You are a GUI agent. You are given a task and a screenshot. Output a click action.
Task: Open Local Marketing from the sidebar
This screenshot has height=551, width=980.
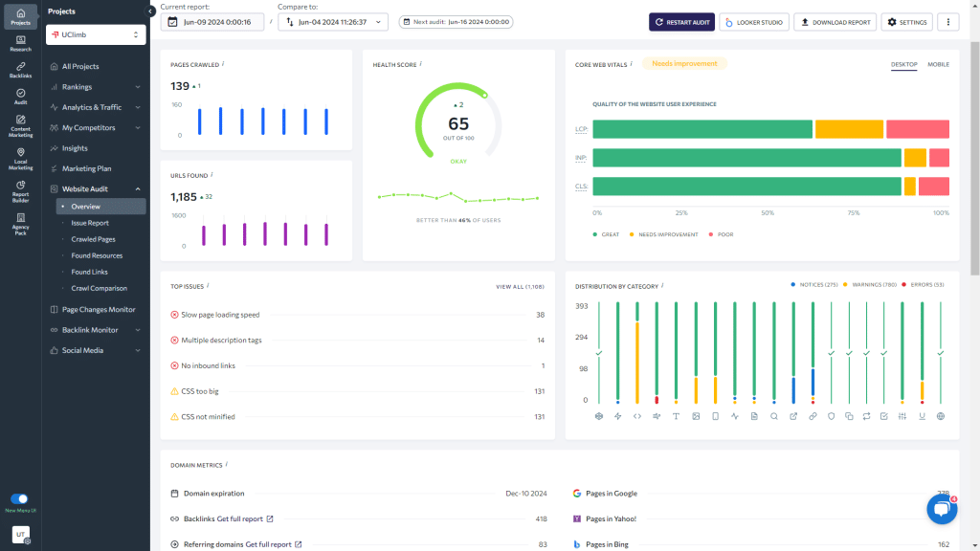coord(19,153)
